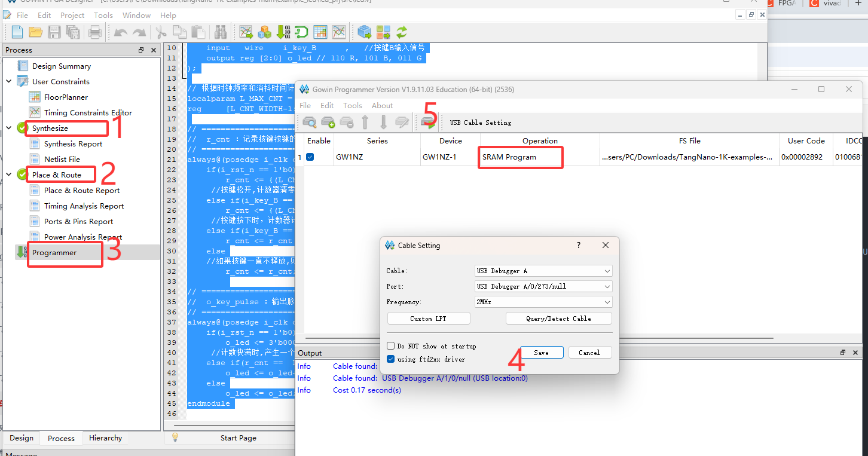Viewport: 868px width, 456px height.
Task: Toggle the Enable checkbox for GW1NZ device row
Action: click(310, 157)
